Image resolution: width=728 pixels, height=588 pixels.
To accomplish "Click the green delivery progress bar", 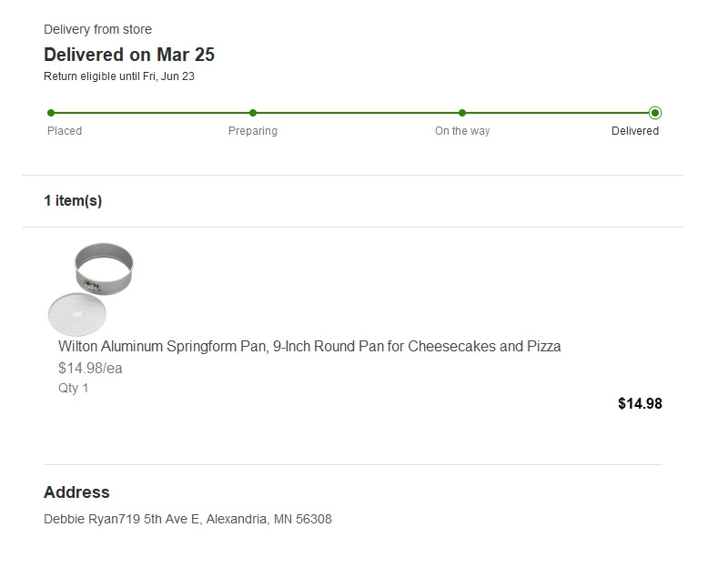I will 355,113.
